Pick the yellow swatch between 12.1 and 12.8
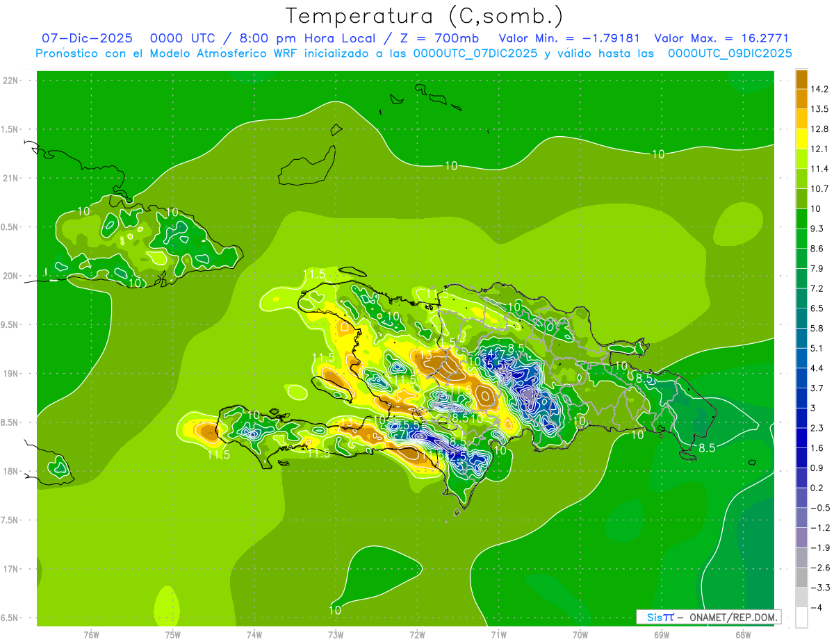The image size is (834, 644). 801,139
